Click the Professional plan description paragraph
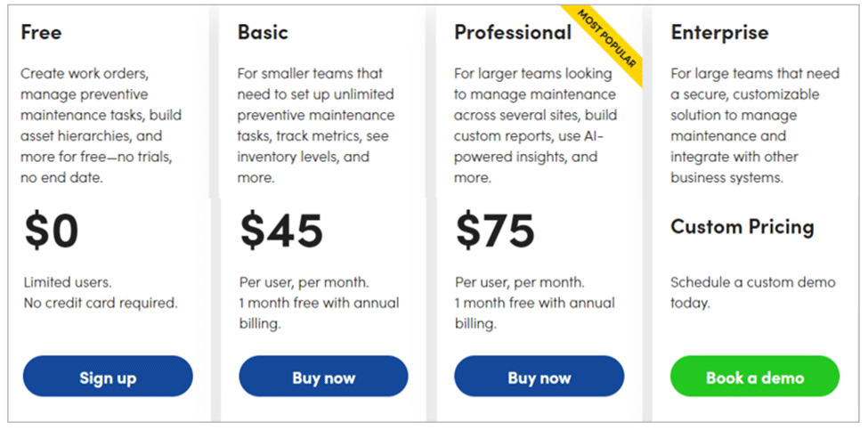 coord(535,126)
